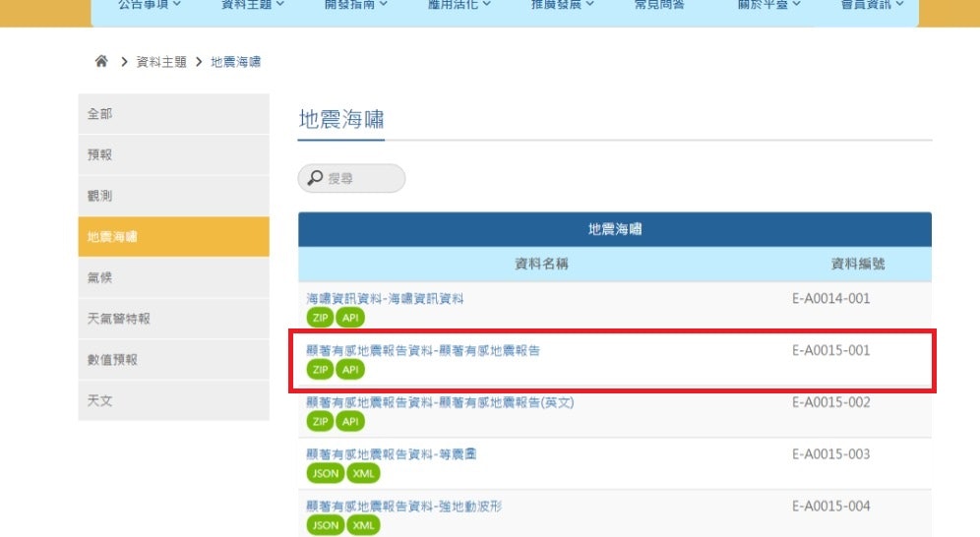
Task: Click the 資料名稱 column header
Action: [541, 264]
